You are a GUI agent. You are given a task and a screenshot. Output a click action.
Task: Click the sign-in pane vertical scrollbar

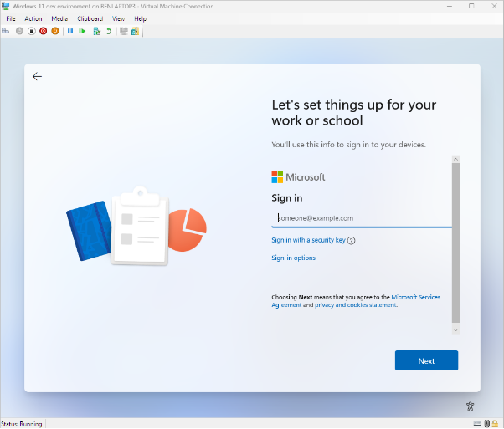pos(455,243)
